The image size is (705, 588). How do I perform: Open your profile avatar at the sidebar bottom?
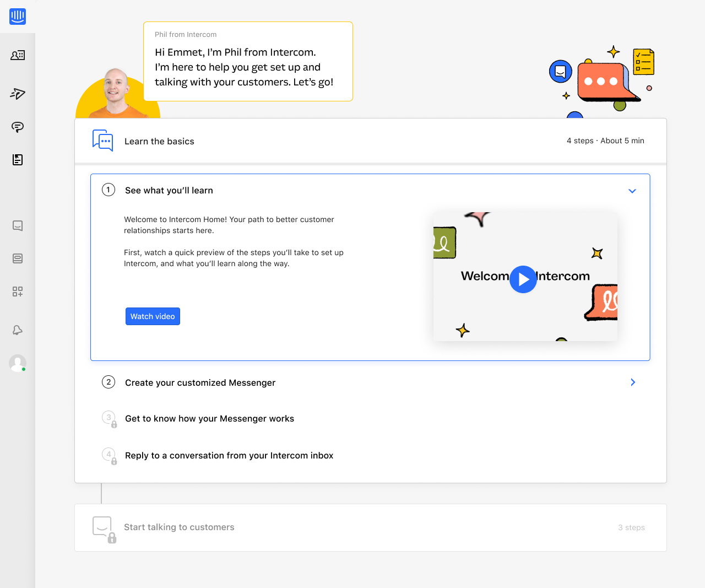[x=17, y=363]
